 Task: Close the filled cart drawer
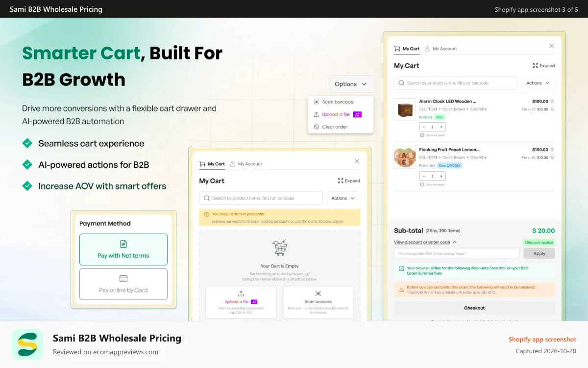coord(552,46)
